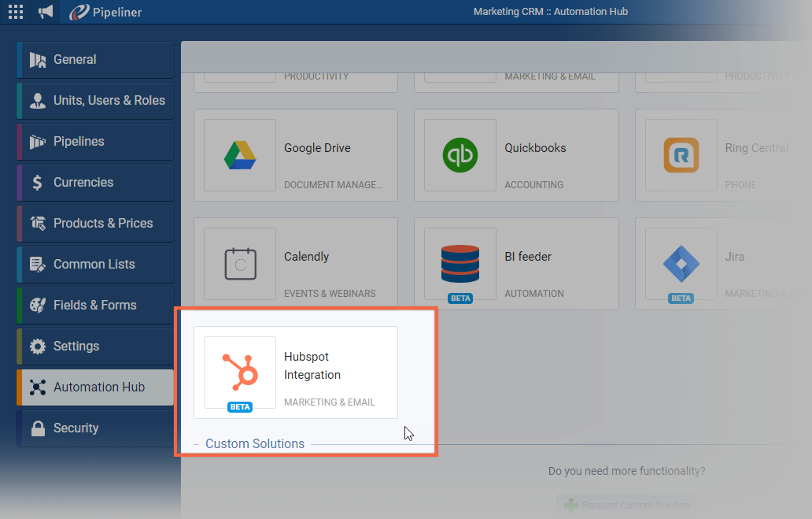Click BETA badge on Hubspot card
Viewport: 812px width, 519px height.
click(240, 407)
